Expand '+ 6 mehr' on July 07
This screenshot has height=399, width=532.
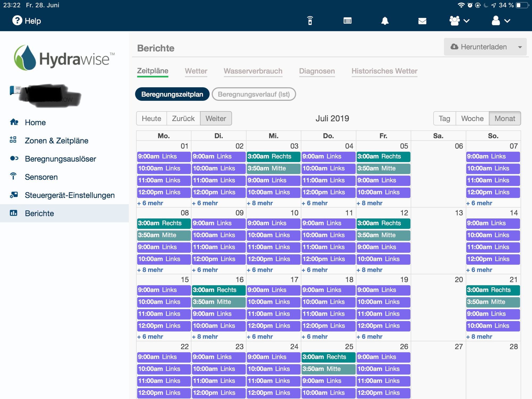479,203
